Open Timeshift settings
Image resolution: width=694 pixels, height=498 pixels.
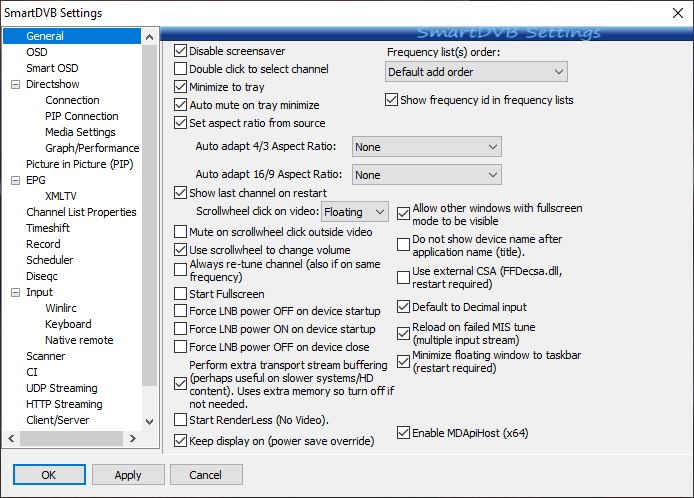coord(48,228)
